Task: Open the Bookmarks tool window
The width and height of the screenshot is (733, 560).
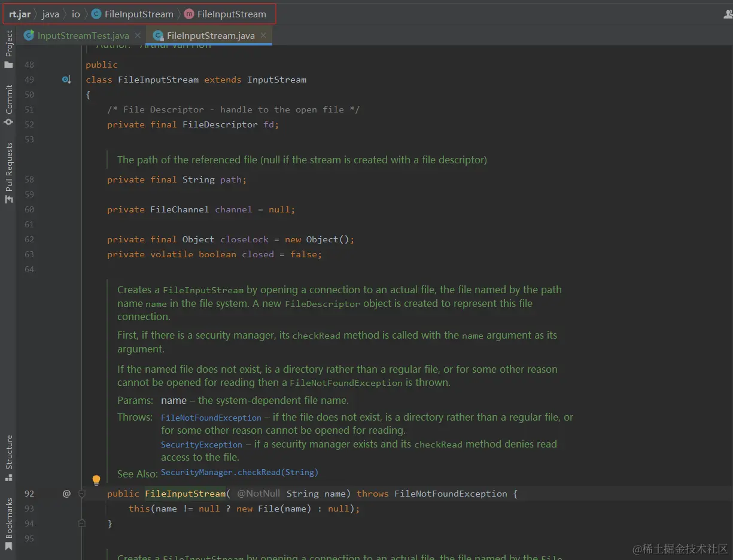Action: pyautogui.click(x=8, y=524)
